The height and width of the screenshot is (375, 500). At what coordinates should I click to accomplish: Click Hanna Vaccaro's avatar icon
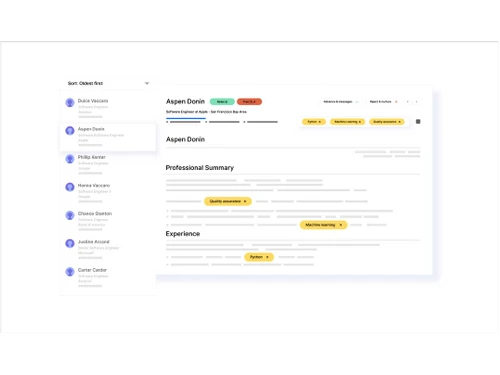pos(70,187)
